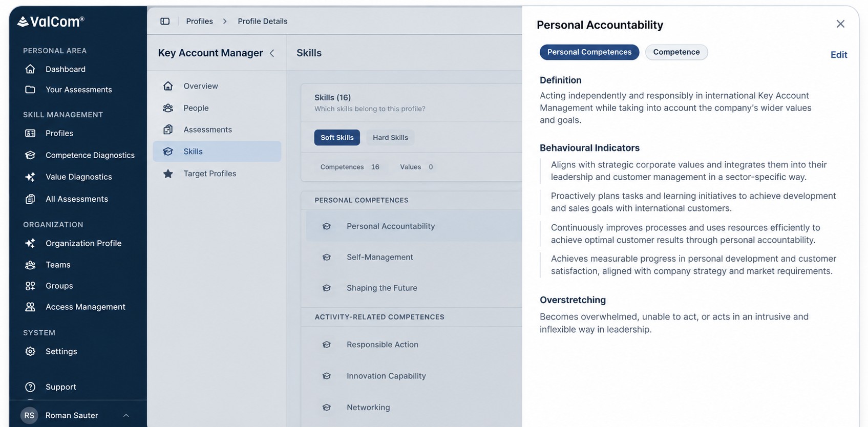Click the cap icon beside Innovation Capability
This screenshot has height=427, width=868.
click(x=327, y=376)
